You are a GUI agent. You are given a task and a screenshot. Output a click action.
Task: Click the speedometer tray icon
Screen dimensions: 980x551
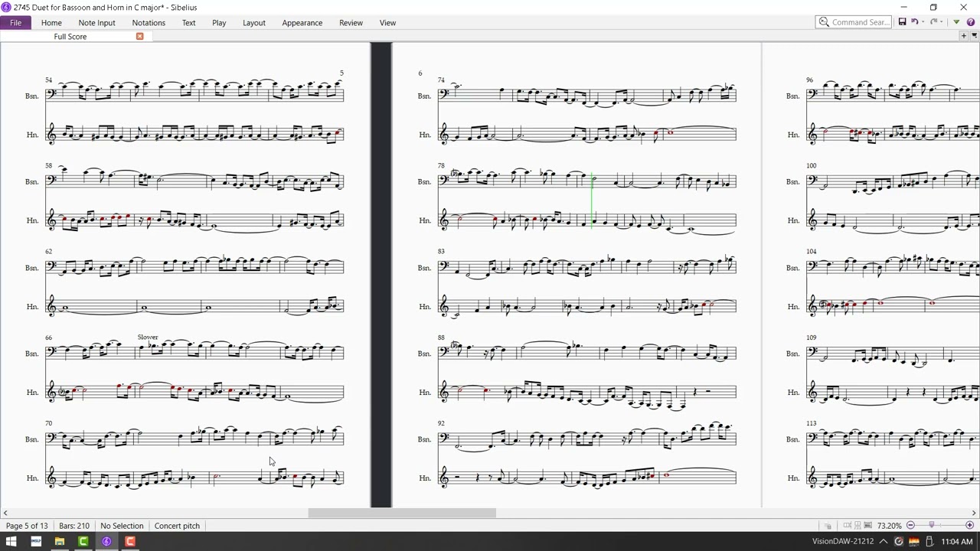coord(899,542)
